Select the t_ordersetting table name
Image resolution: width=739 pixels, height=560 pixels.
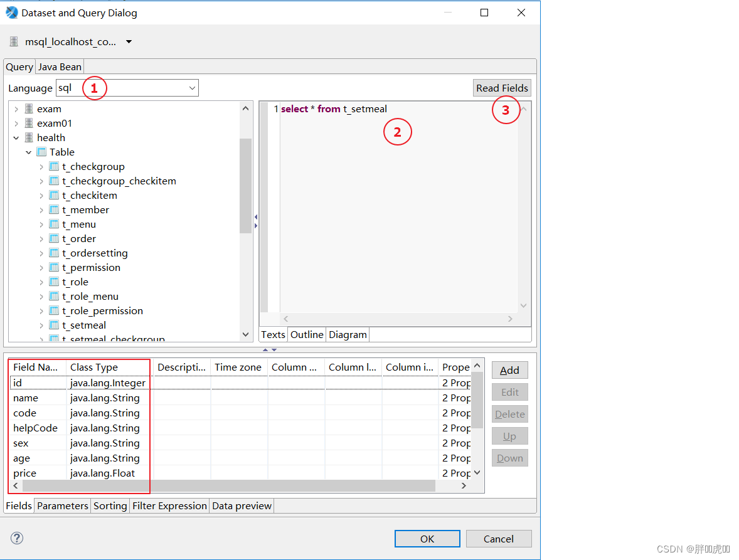(95, 253)
